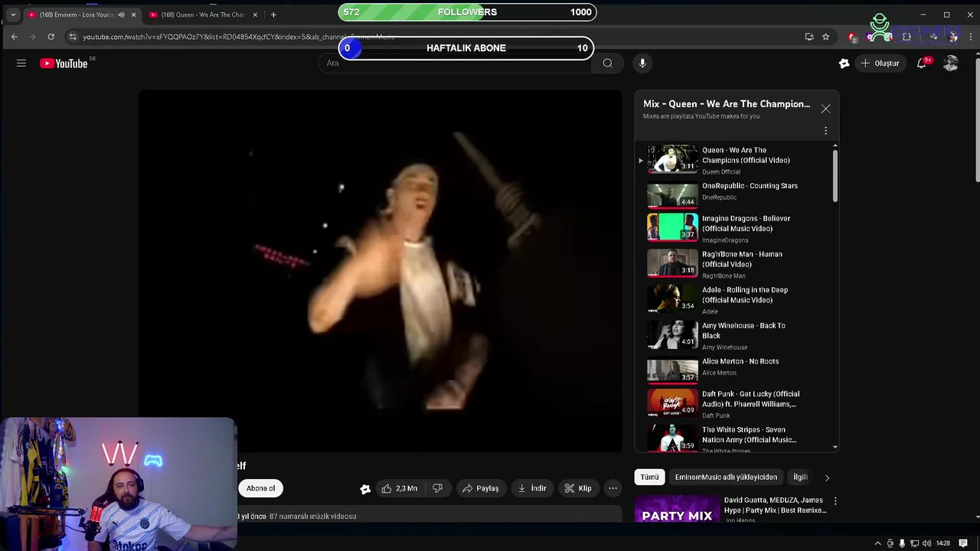Click the taskbar volume speaker icon
The width and height of the screenshot is (980, 551).
pos(927,543)
